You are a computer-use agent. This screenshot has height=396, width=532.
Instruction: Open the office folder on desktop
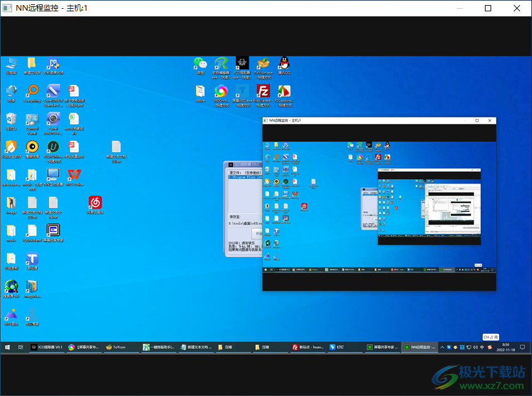click(x=200, y=92)
